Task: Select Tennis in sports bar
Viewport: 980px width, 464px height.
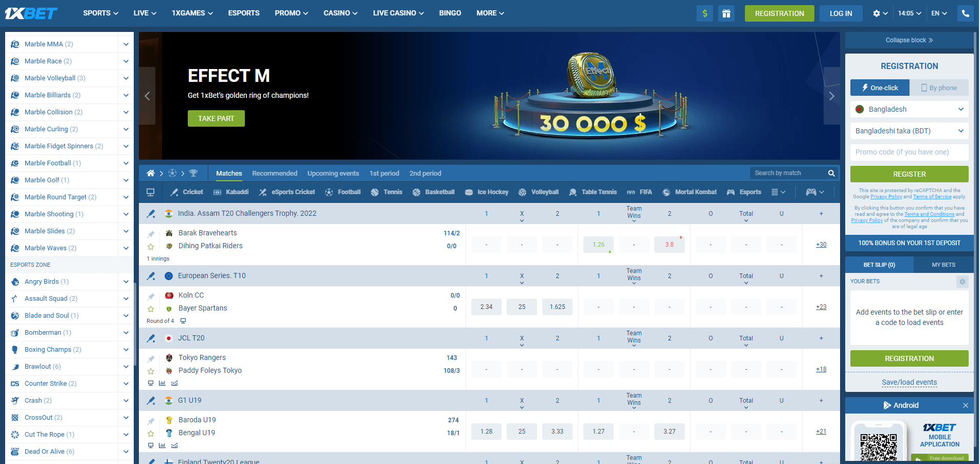Action: click(x=387, y=192)
